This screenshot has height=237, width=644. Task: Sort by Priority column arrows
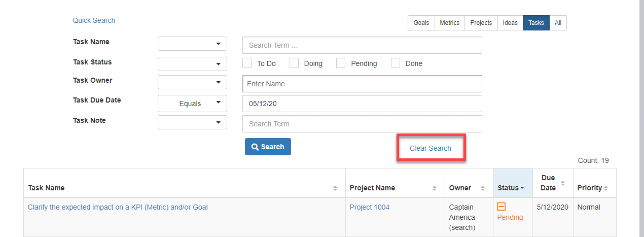pos(606,188)
